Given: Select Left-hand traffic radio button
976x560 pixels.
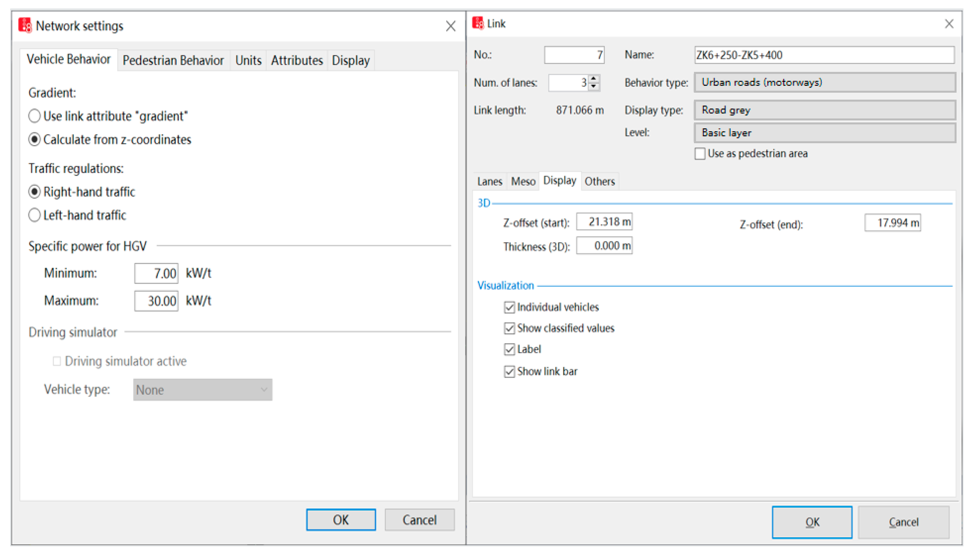Looking at the screenshot, I should 35,215.
